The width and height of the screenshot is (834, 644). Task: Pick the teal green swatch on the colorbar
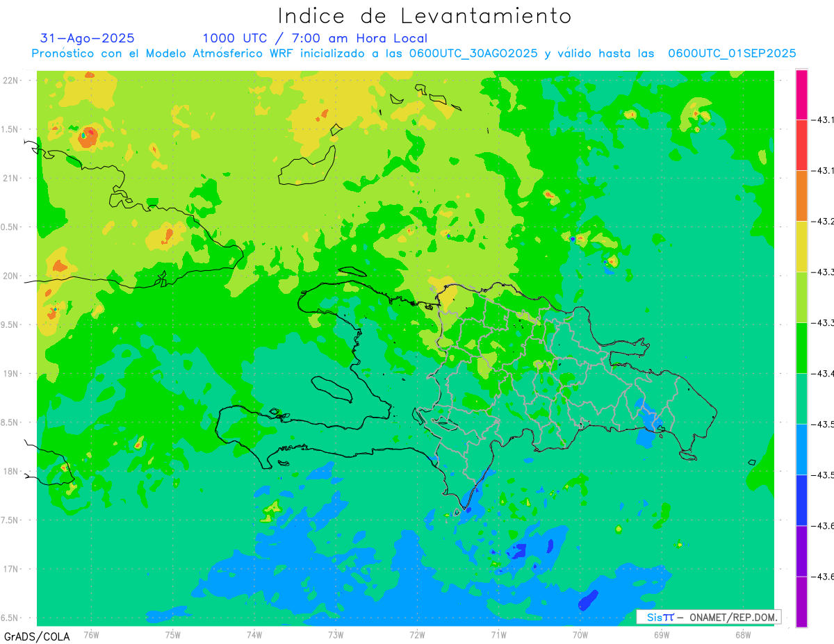[x=801, y=399]
